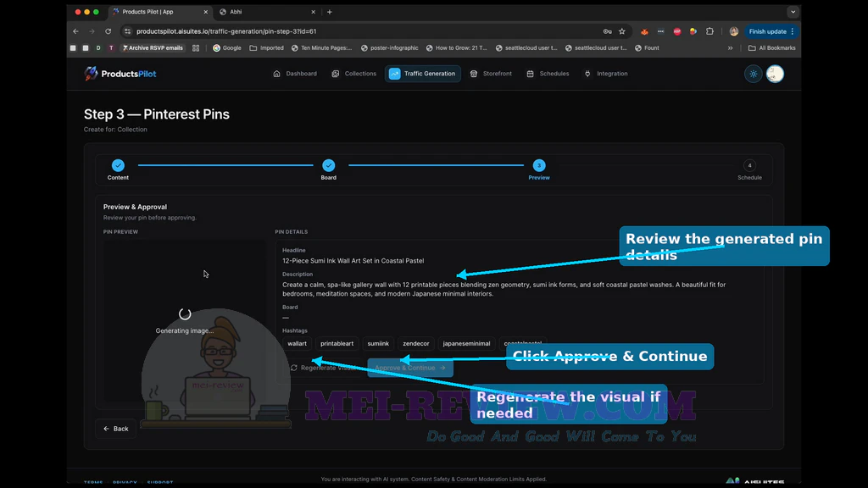Open the Integration nav item
868x488 pixels.
click(606, 74)
